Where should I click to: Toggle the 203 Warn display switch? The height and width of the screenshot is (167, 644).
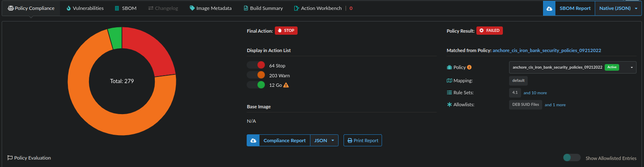point(256,75)
